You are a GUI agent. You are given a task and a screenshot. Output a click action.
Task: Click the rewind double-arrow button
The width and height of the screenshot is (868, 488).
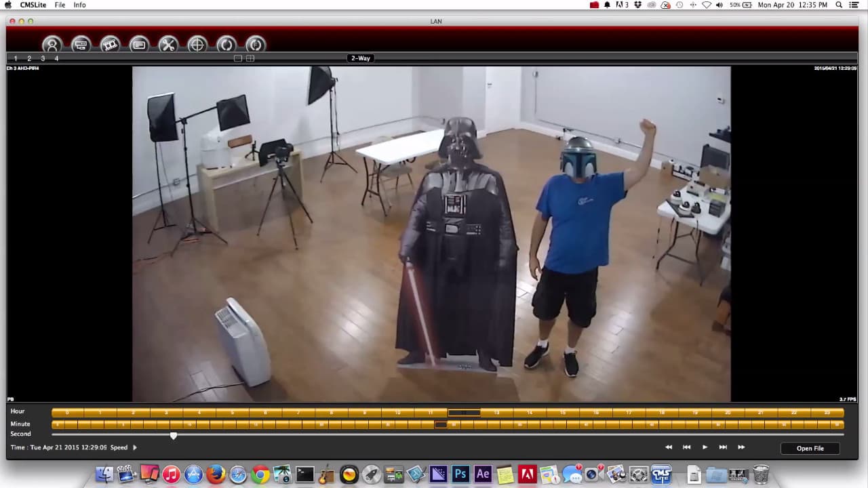(669, 447)
